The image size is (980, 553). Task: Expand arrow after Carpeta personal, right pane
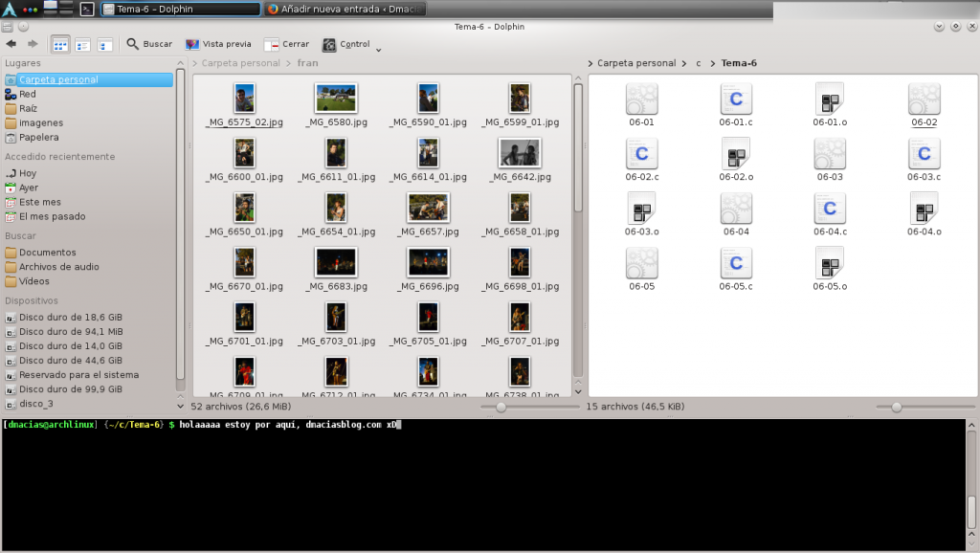[683, 63]
